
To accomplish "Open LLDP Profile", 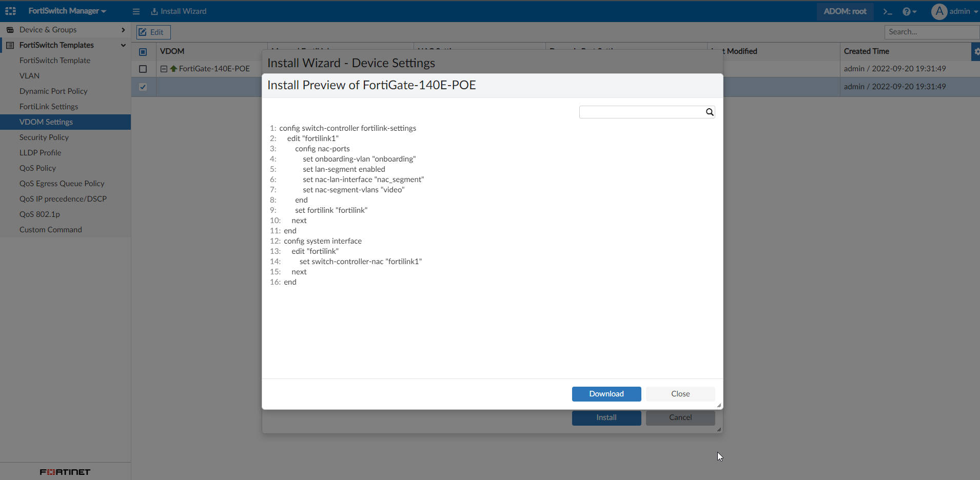I will click(40, 153).
